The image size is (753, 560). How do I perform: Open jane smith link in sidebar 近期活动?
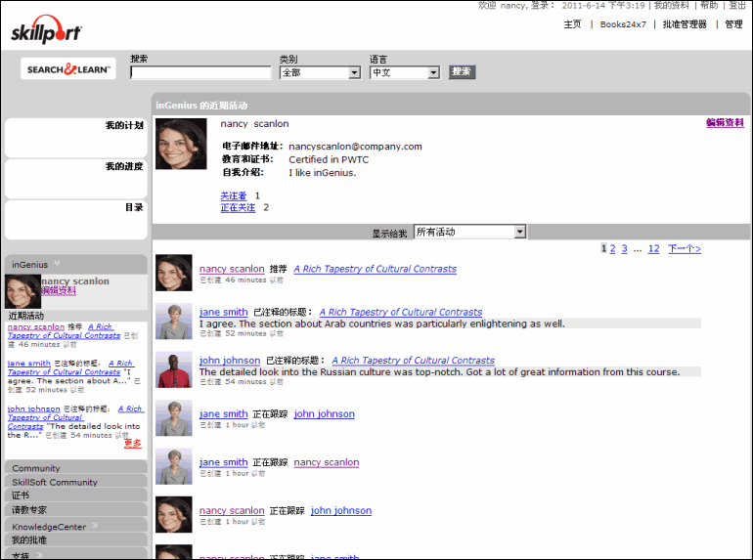pyautogui.click(x=28, y=364)
